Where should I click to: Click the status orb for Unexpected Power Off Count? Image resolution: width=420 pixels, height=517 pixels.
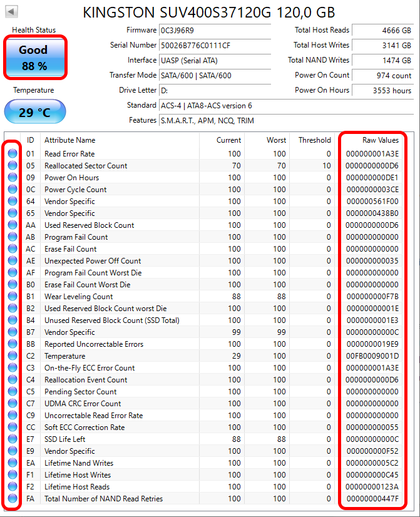point(13,260)
